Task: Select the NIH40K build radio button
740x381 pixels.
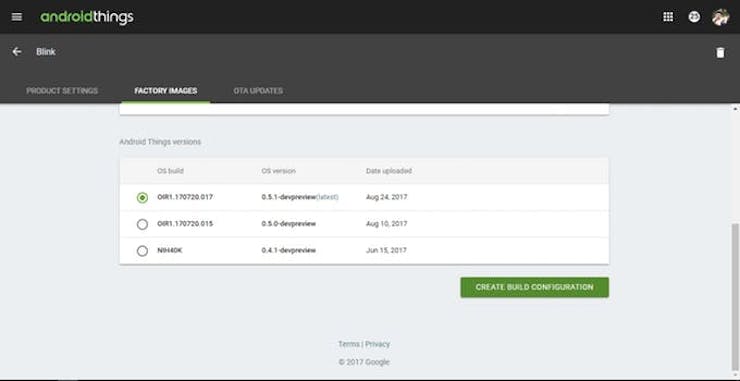Action: pyautogui.click(x=142, y=251)
